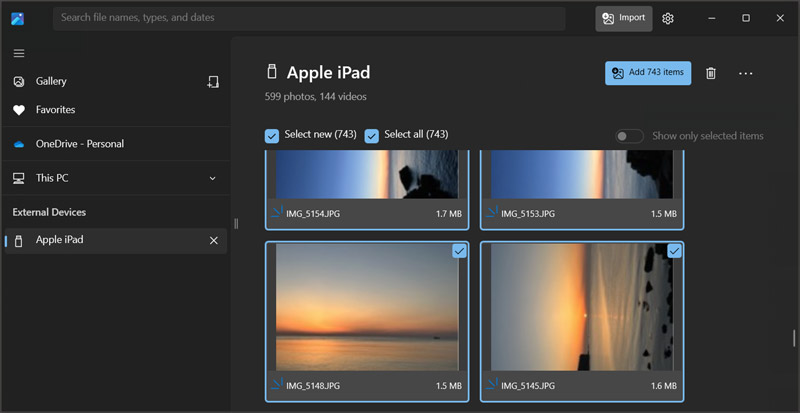Click import arrow icon beside IMG_5154.JPG
Viewport: 800px width, 413px height.
(x=277, y=211)
